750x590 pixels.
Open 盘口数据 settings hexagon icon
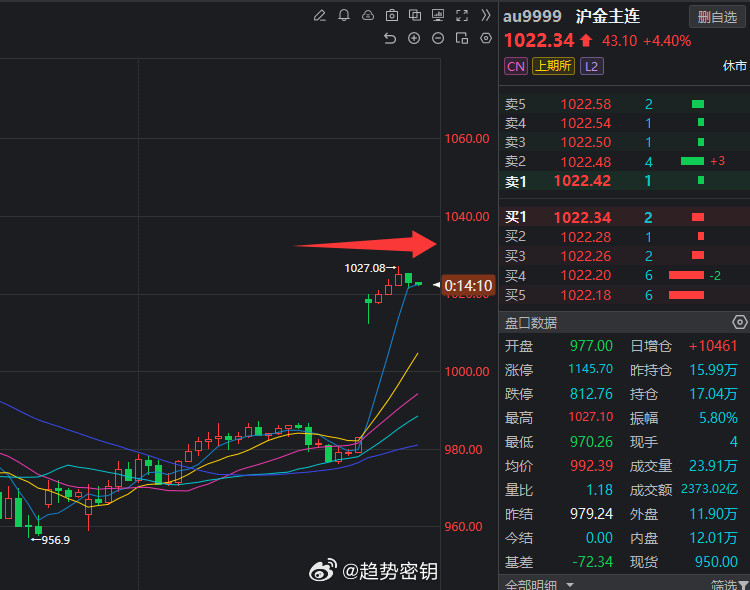(x=739, y=323)
